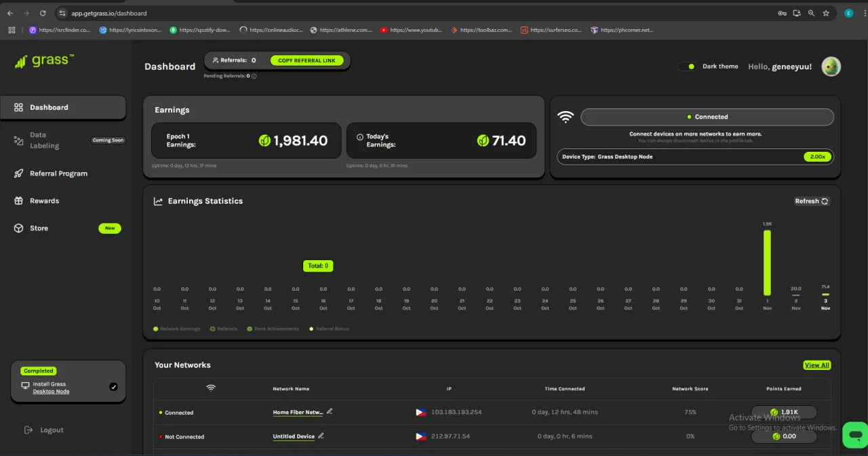This screenshot has width=868, height=456.
Task: Bookmark this page with the star icon
Action: [x=826, y=13]
